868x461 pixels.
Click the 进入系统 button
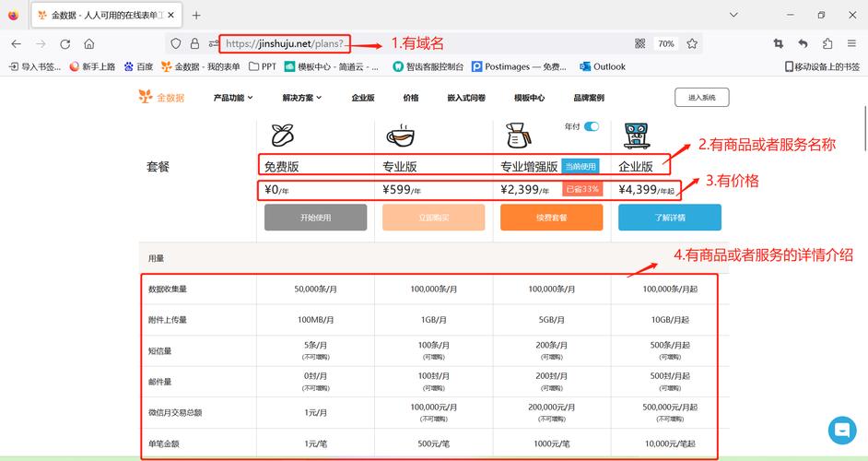pos(702,97)
